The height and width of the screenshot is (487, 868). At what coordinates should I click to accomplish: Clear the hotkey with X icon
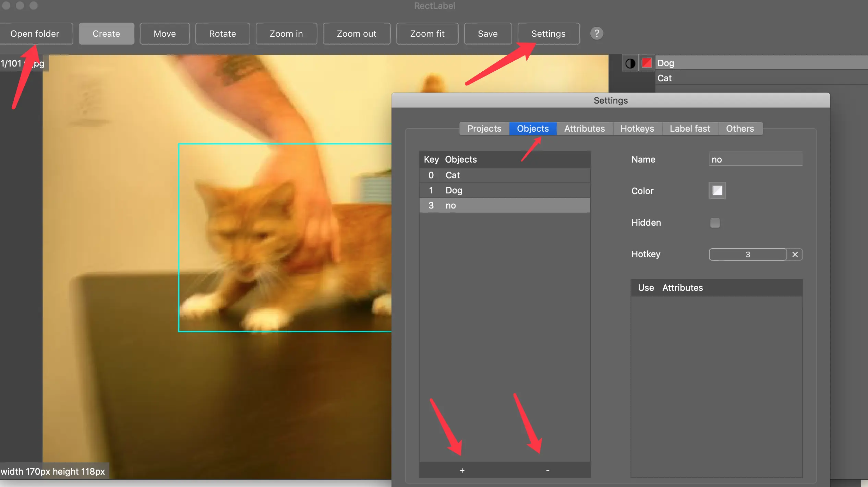(x=795, y=254)
